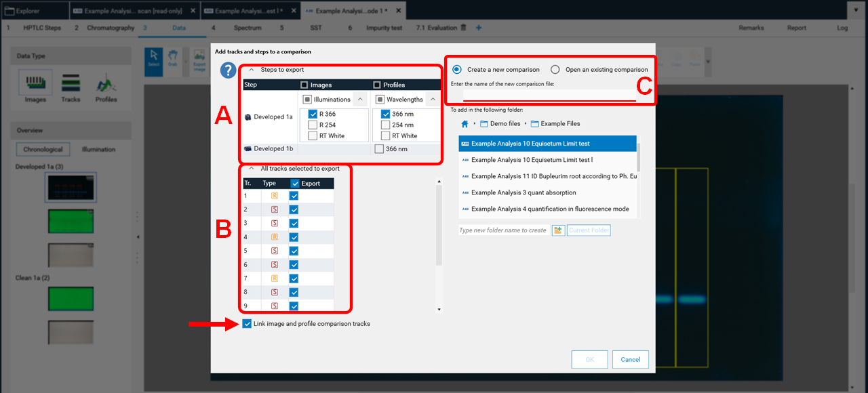Open the Chromatography tab

[111, 28]
